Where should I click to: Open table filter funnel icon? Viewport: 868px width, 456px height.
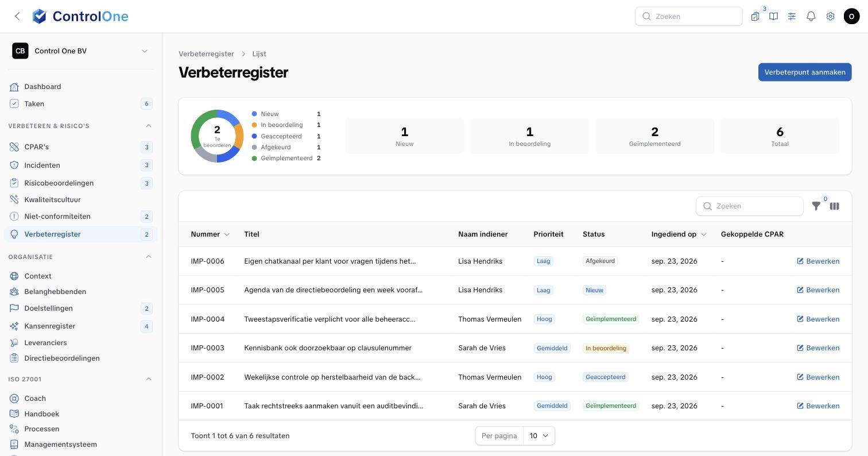(816, 206)
